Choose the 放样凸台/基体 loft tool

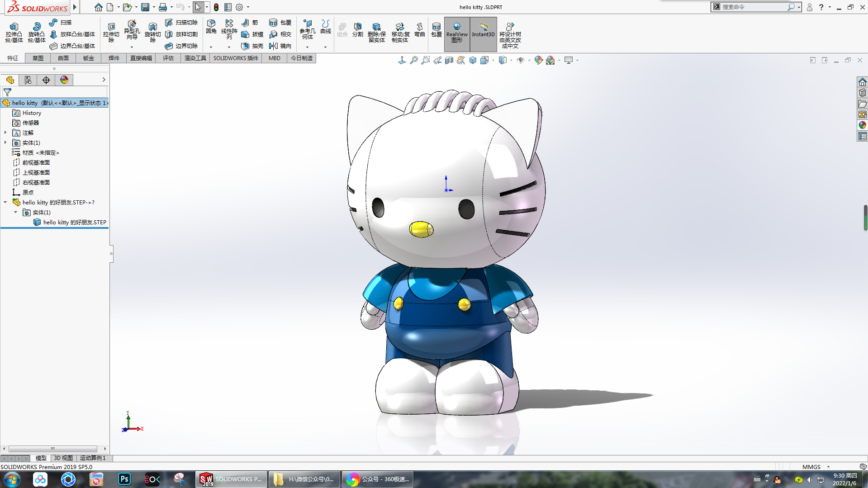[72, 34]
